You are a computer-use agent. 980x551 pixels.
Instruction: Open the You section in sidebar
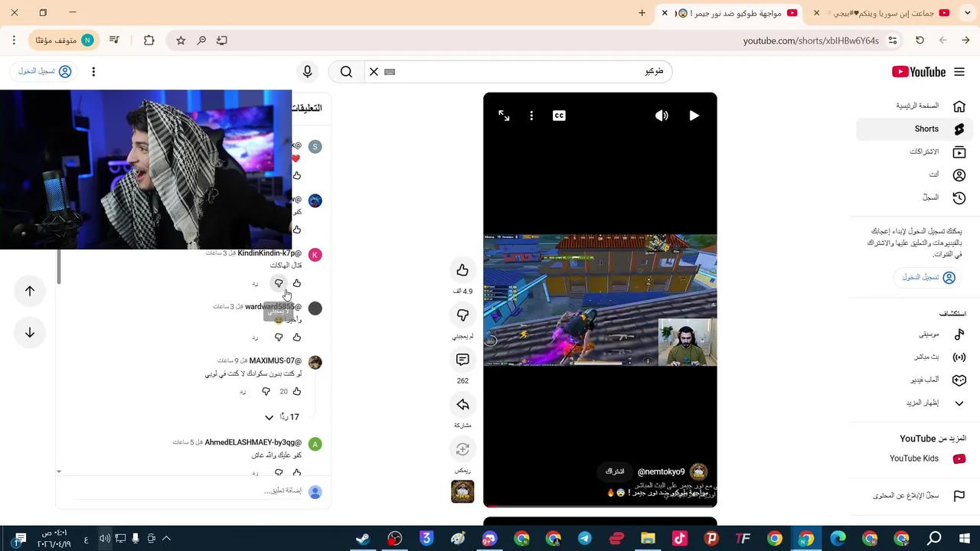point(914,174)
